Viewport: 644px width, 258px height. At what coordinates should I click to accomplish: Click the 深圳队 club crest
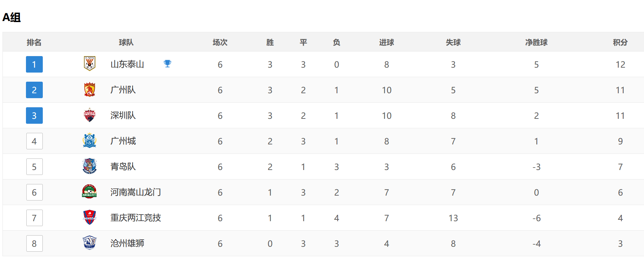[89, 115]
